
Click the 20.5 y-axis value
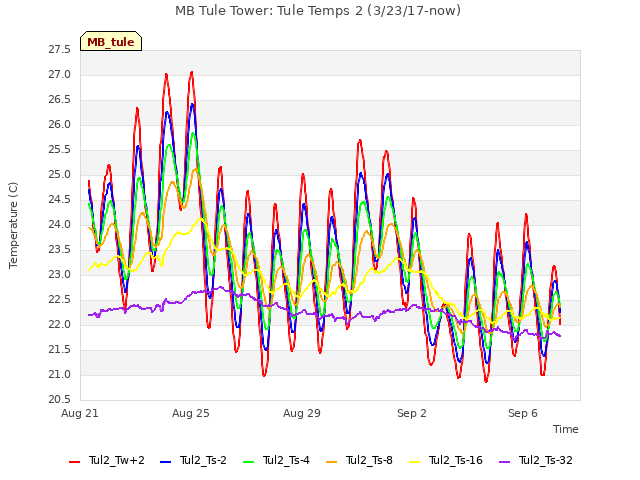pyautogui.click(x=60, y=400)
